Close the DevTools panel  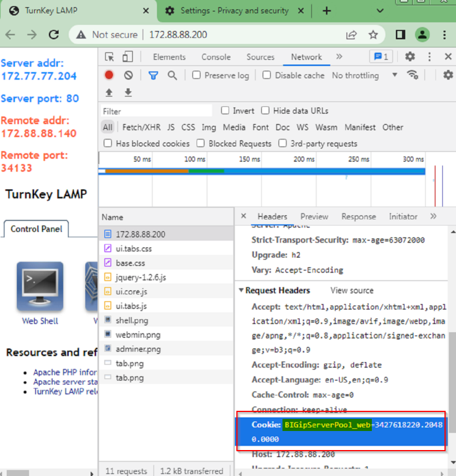coord(448,57)
